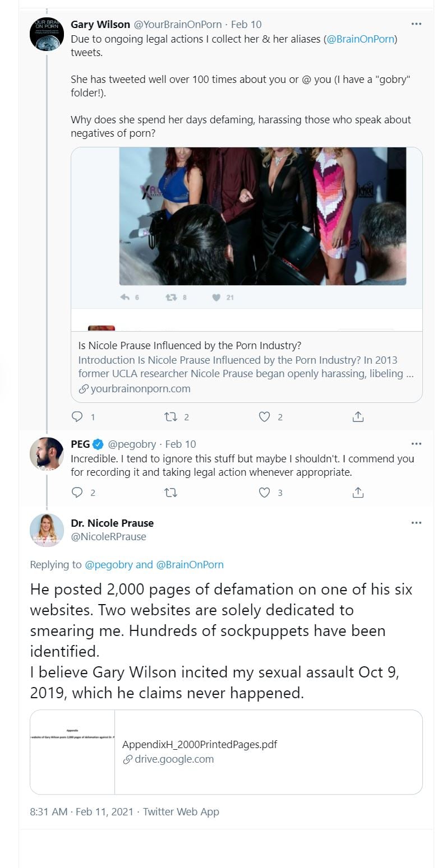Open more options on PEG's tweet
The width and height of the screenshot is (442, 868).
pos(416,444)
